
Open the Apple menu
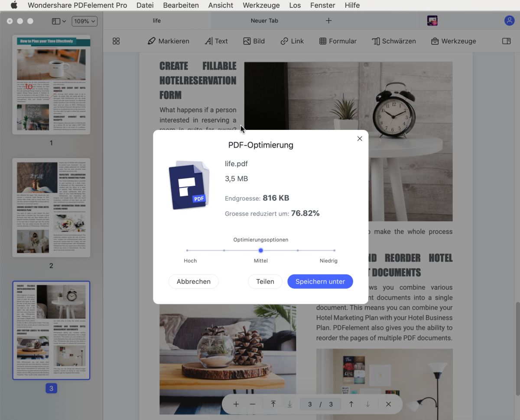14,5
